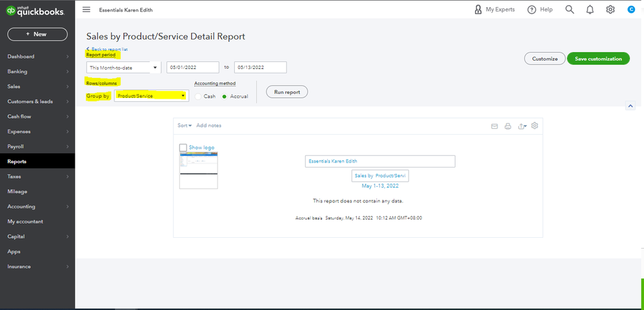Image resolution: width=644 pixels, height=310 pixels.
Task: Toggle the hamburger navigation menu
Action: click(x=86, y=10)
